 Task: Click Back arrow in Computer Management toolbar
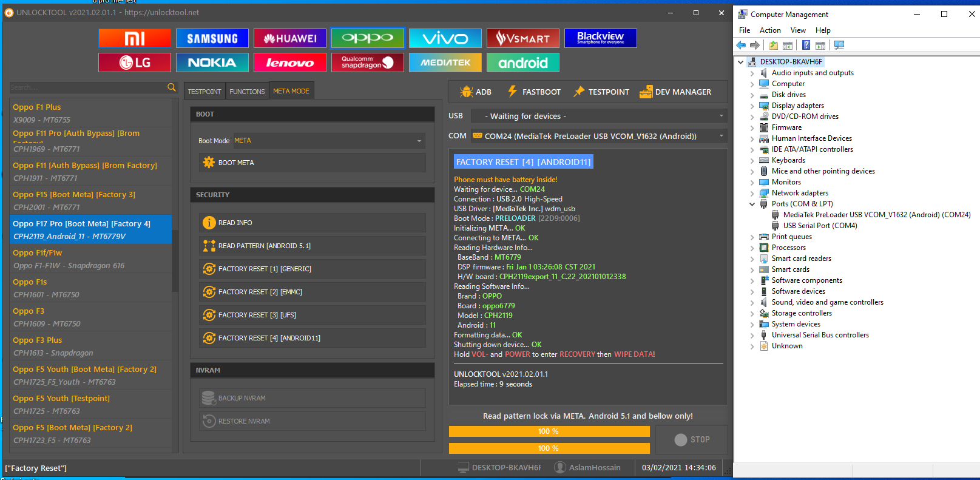pos(741,46)
